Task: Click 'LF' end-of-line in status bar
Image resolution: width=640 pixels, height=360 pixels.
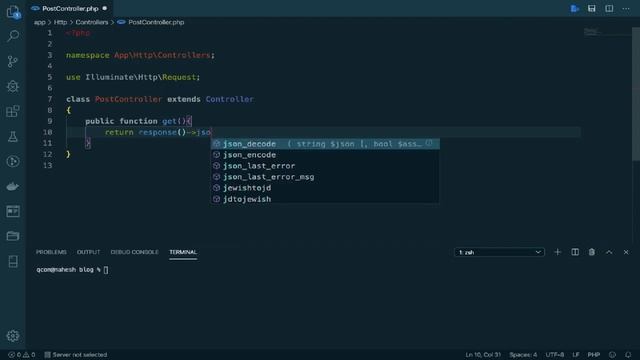Action: 576,355
